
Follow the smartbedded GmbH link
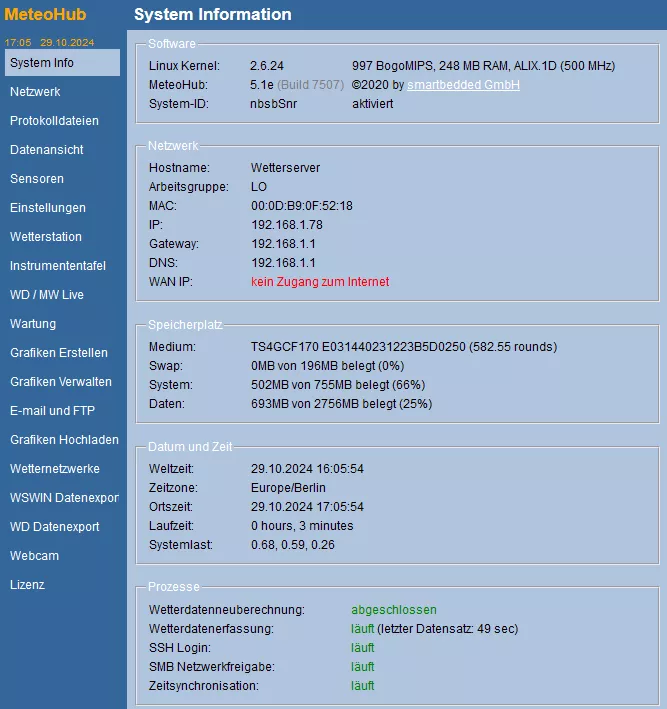pos(464,85)
